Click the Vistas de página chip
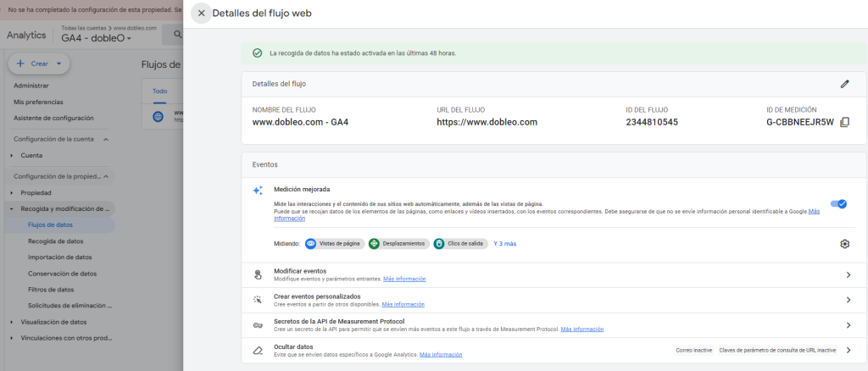 pos(335,244)
